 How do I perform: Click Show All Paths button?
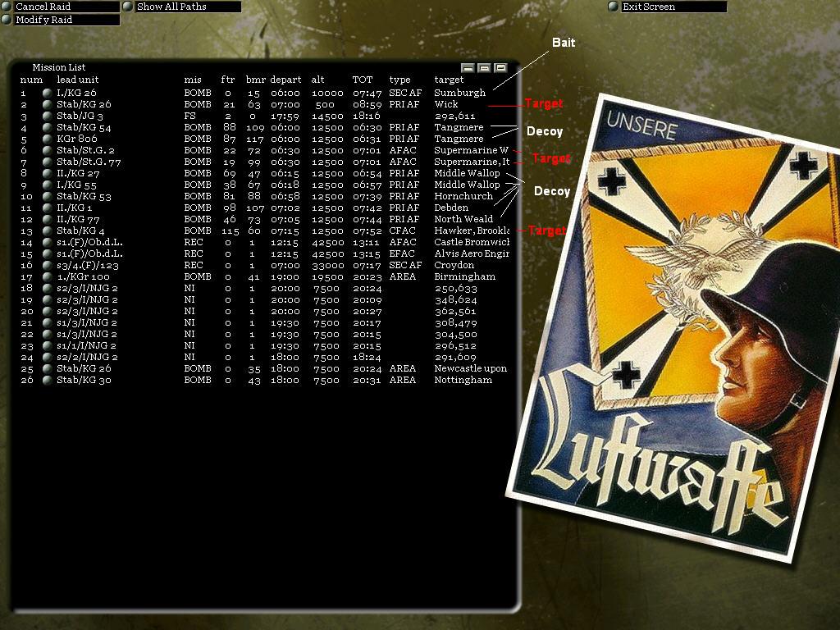(182, 7)
